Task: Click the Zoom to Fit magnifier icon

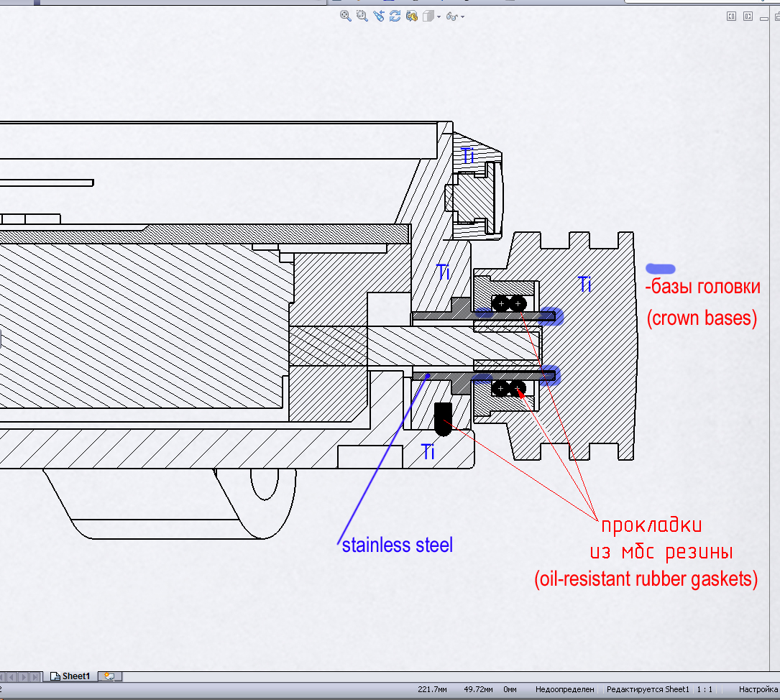Action: [346, 16]
